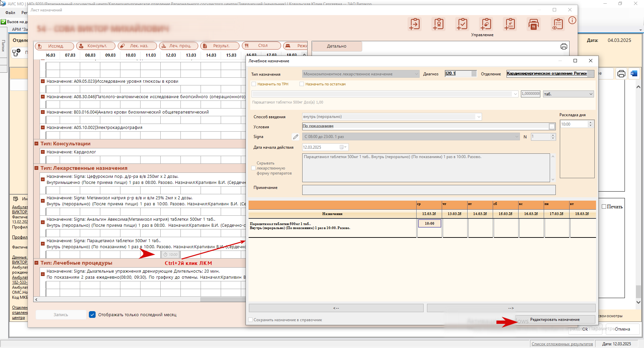Click the Отделение field in the dialog

tap(550, 73)
